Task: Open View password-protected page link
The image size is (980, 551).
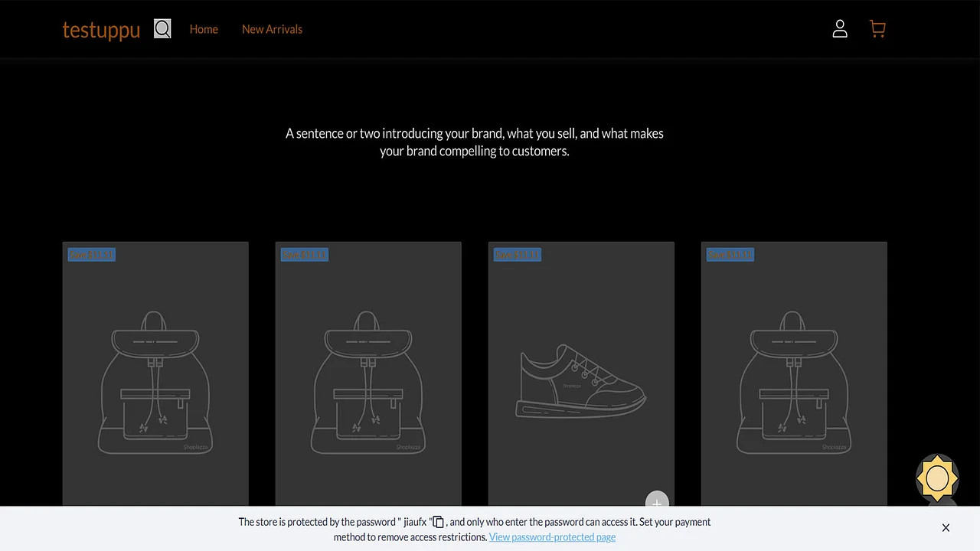Action: coord(552,536)
